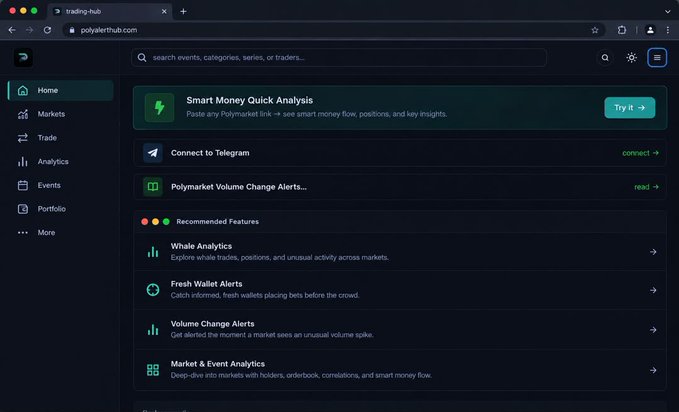
Task: Toggle light theme with the sun icon
Action: [x=631, y=58]
